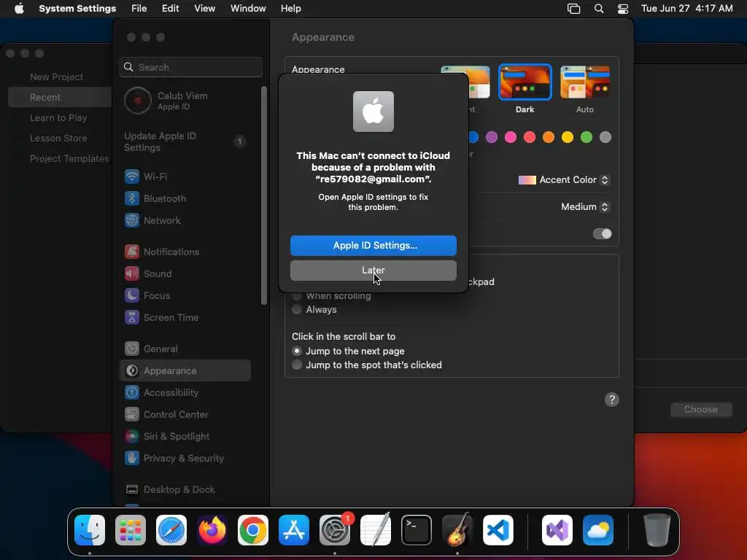Open Spotlight search in menu bar

pos(599,9)
